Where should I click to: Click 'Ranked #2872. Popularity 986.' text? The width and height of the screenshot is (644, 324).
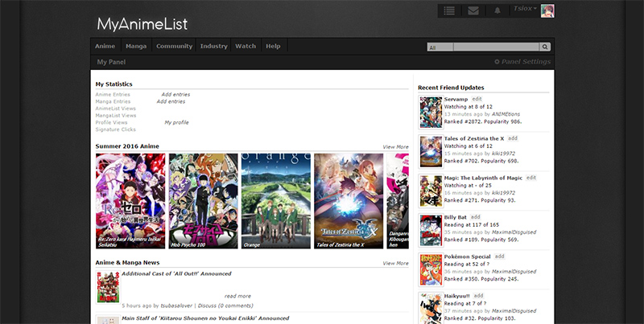(483, 122)
